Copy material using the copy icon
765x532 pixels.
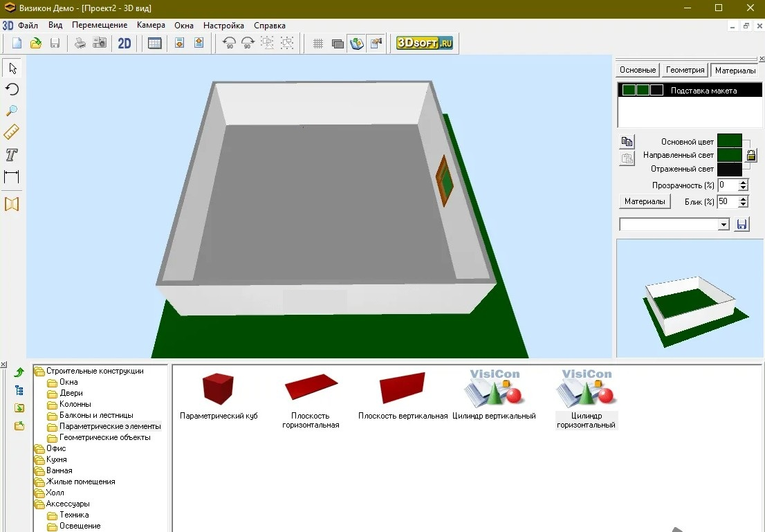(x=627, y=142)
